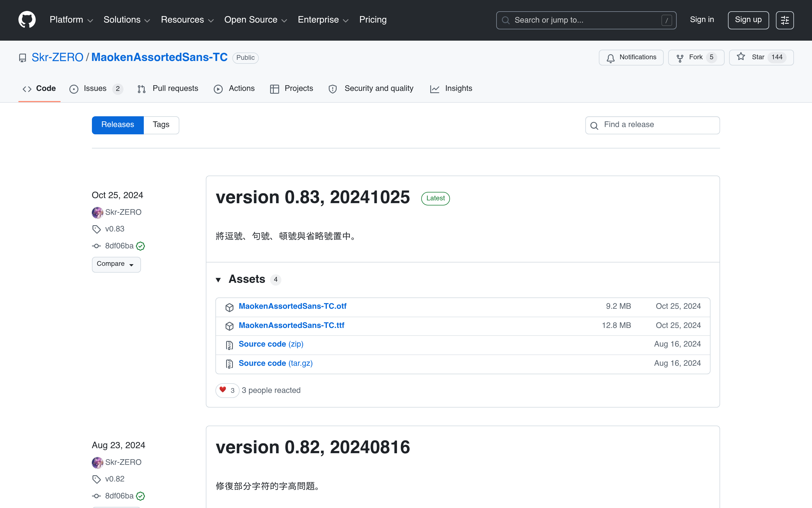Switch to the Pull requests tab
Viewport: 812px width, 508px height.
point(168,89)
